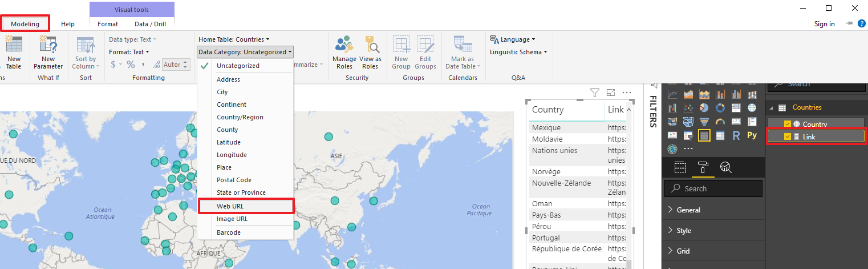Choose Address data category
868x269 pixels.
245,79
